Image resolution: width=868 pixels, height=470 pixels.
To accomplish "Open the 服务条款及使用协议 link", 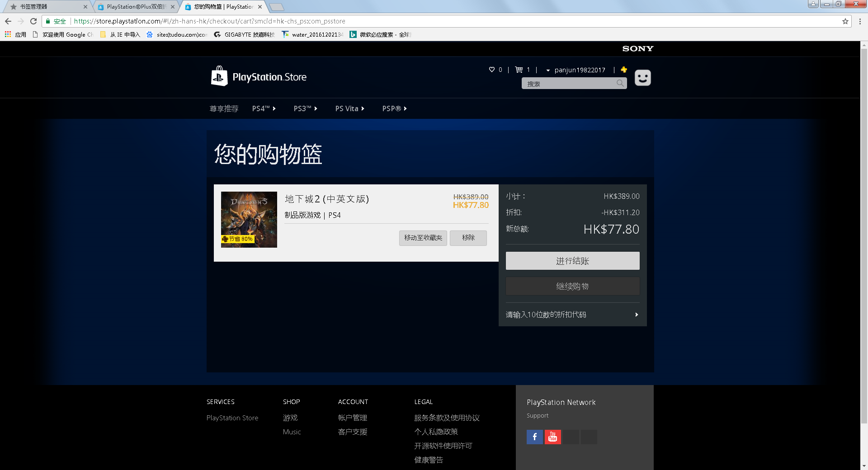I will coord(447,418).
